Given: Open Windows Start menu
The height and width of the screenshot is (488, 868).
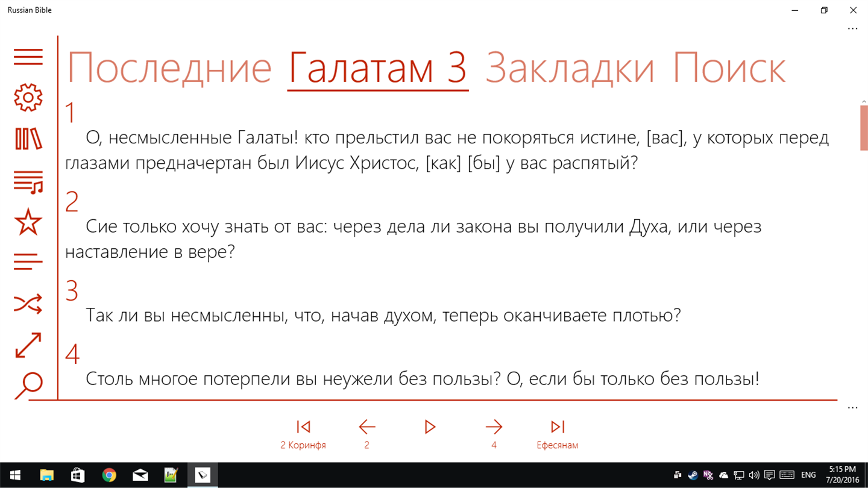Looking at the screenshot, I should [x=14, y=475].
